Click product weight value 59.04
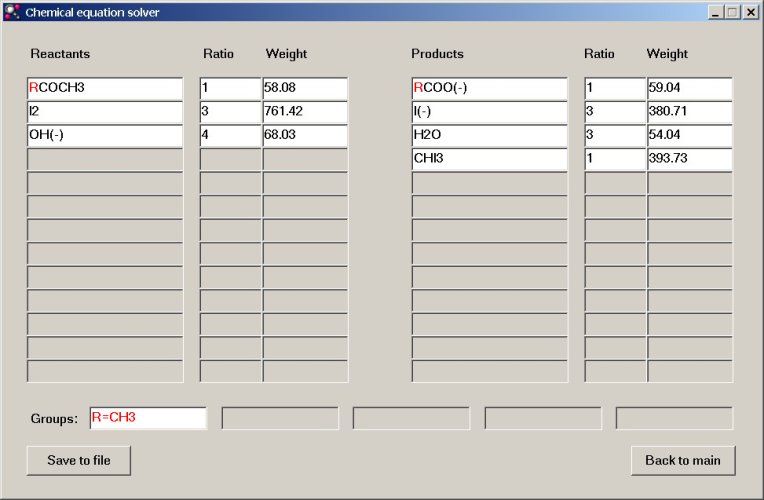 [690, 88]
